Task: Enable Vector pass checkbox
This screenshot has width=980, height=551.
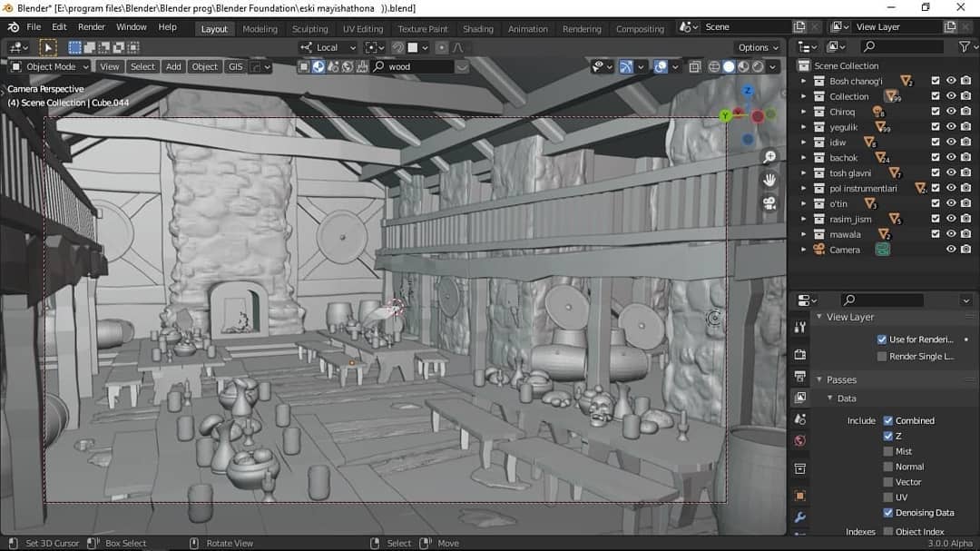Action: [x=887, y=482]
